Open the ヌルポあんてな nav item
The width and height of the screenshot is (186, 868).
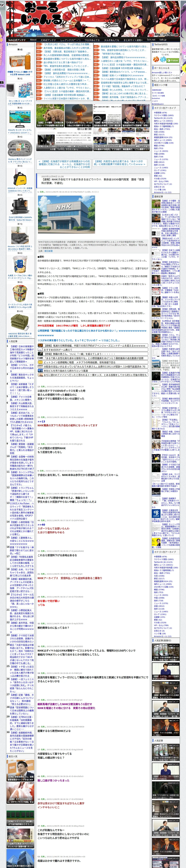click(x=111, y=40)
